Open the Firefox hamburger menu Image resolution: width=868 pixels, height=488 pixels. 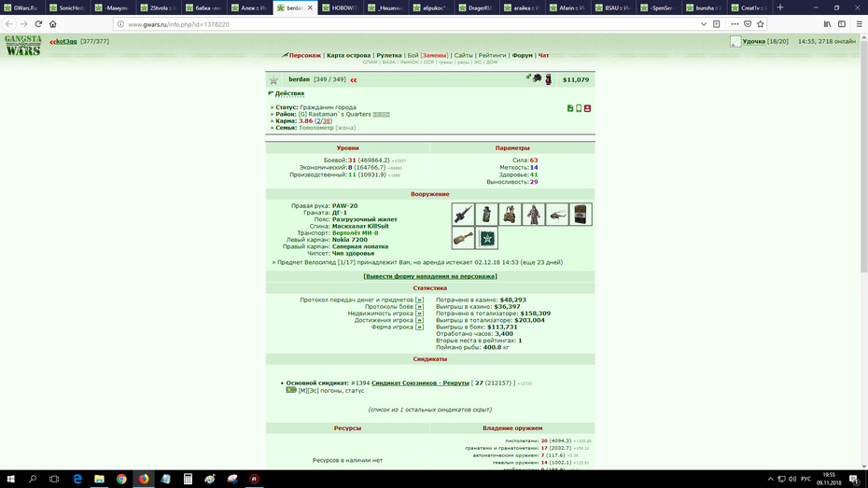860,23
